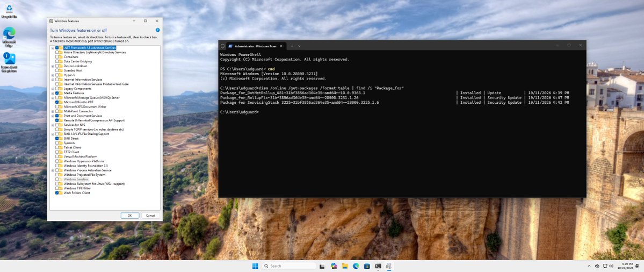644x272 pixels.
Task: Switch to Terminal via taskbar icon
Action: pos(378,266)
